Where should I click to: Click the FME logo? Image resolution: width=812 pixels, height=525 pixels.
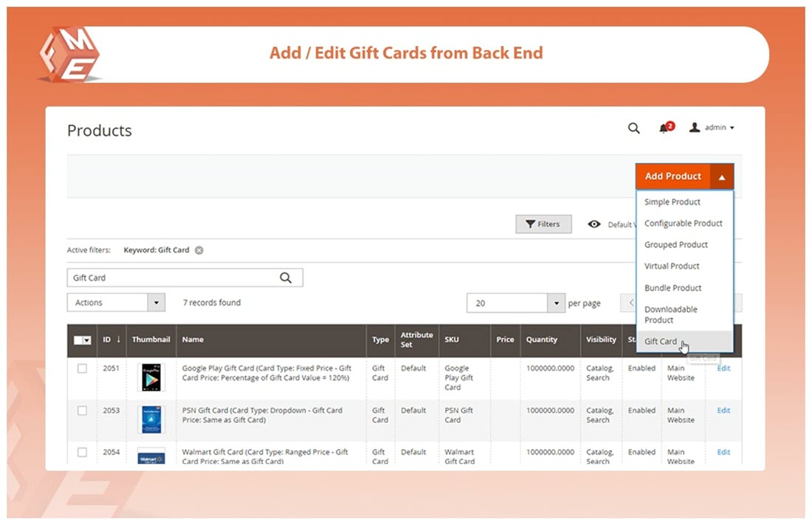(69, 54)
